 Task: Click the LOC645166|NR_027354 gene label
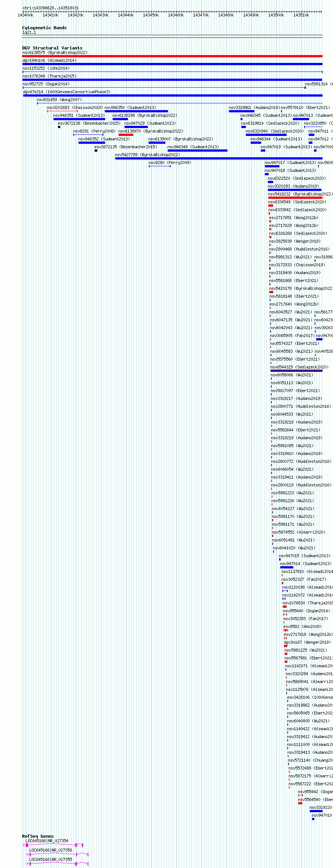(x=47, y=841)
